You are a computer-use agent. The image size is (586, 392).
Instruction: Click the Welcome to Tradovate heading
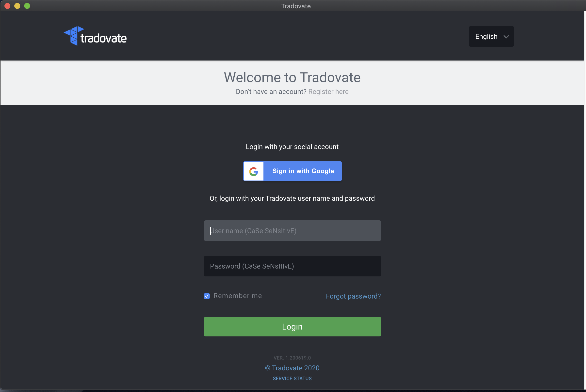[x=292, y=77]
